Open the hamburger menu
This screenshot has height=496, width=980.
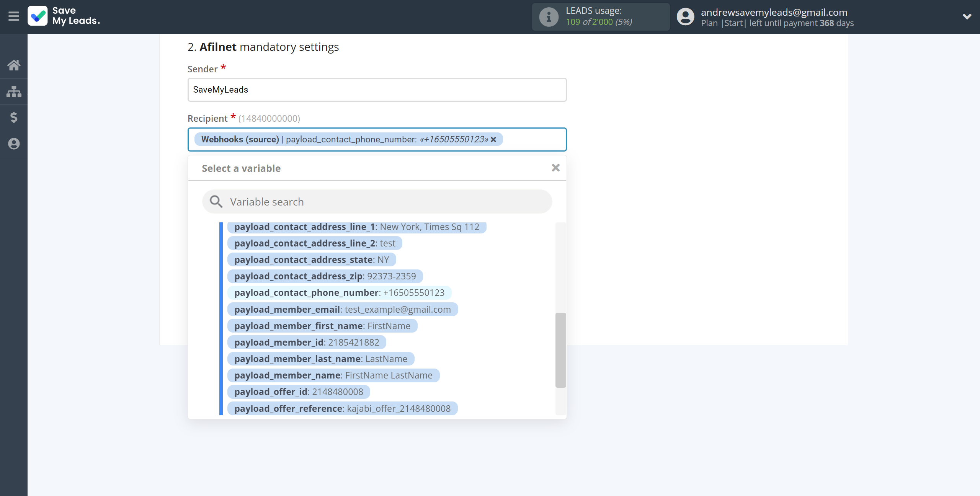coord(14,16)
